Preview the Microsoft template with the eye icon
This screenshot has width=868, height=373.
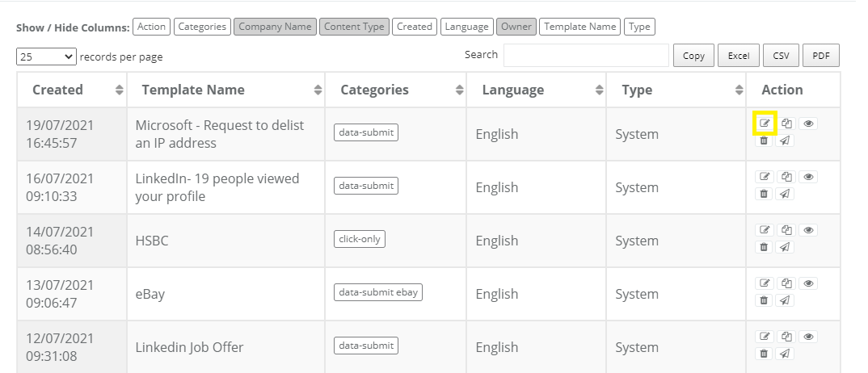pos(808,124)
